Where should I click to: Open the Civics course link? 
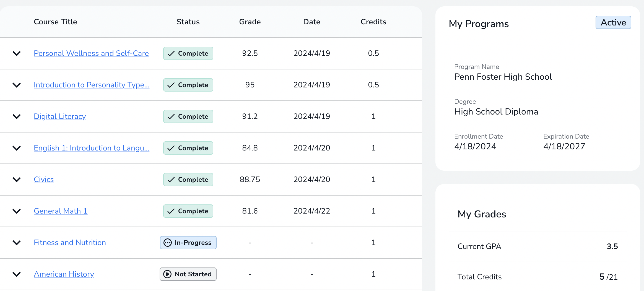(x=44, y=180)
